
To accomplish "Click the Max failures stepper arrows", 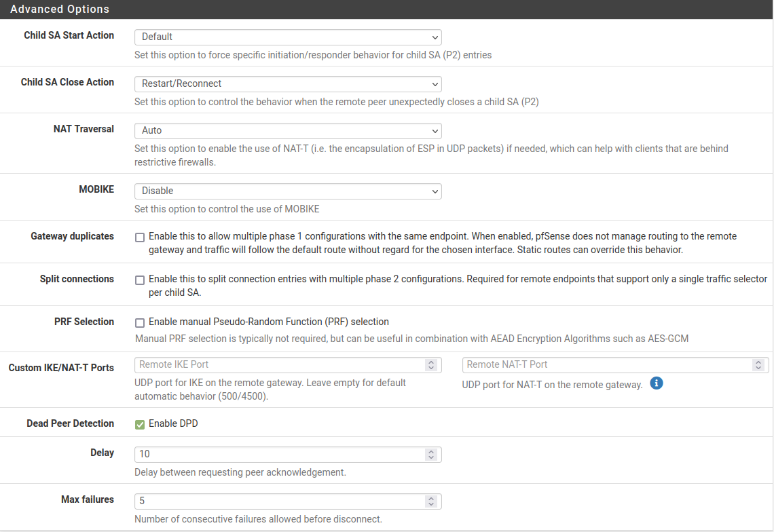I will (430, 501).
